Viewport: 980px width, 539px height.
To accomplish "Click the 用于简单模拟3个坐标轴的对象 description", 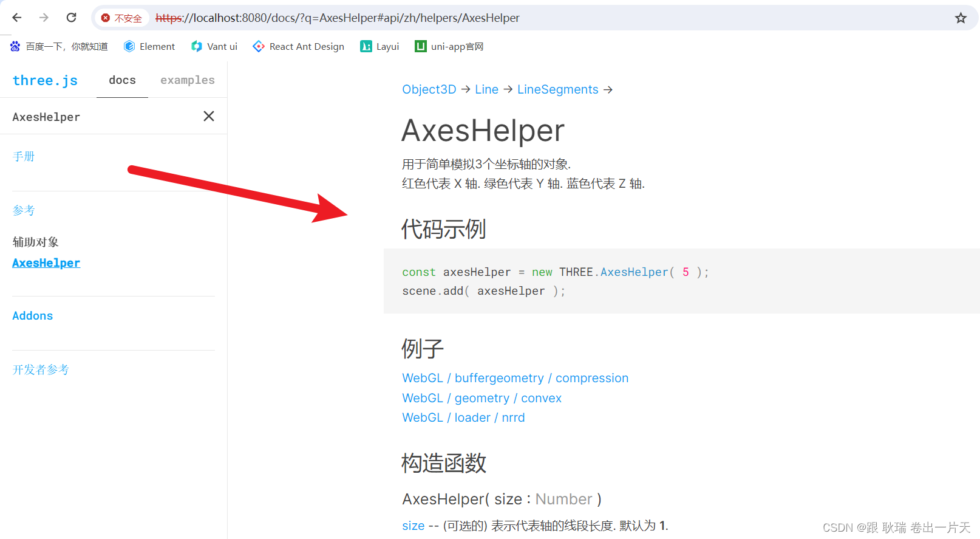I will coord(486,164).
